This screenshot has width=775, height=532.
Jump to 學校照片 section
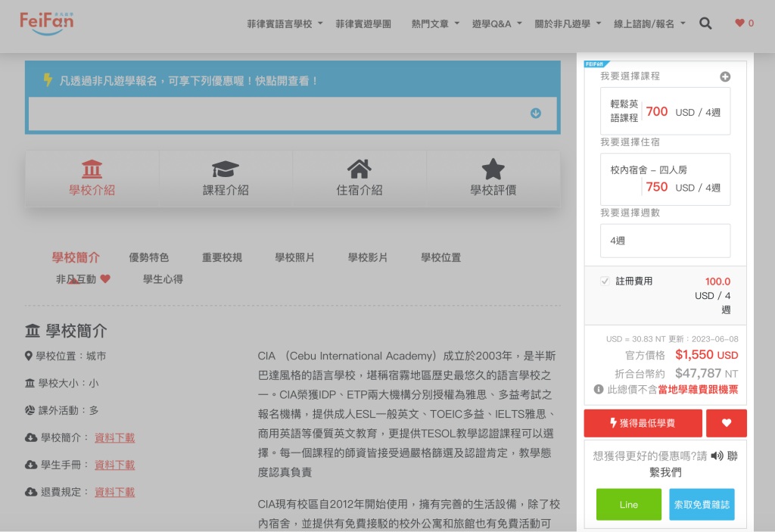pyautogui.click(x=294, y=257)
